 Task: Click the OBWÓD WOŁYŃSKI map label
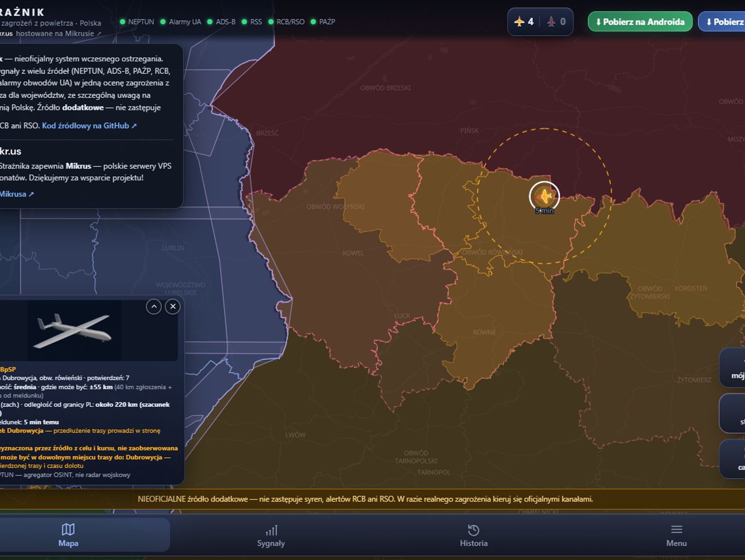pos(335,207)
